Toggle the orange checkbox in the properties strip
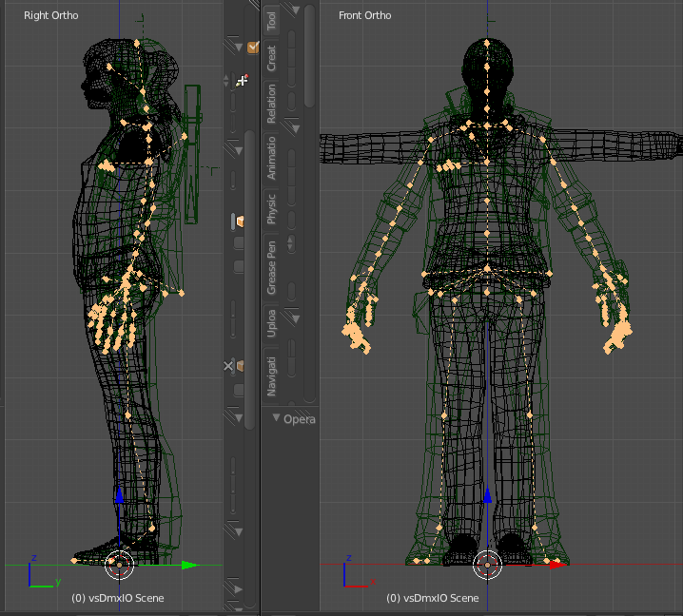The image size is (683, 616). point(253,47)
